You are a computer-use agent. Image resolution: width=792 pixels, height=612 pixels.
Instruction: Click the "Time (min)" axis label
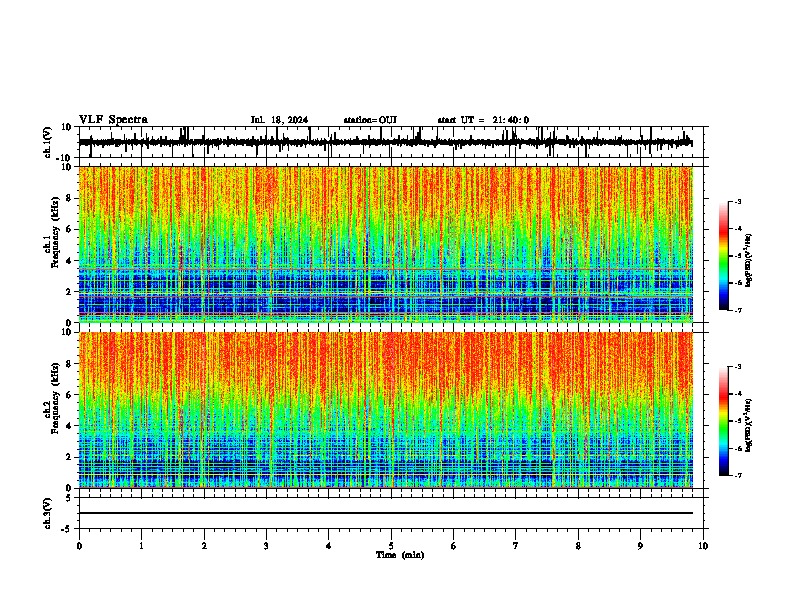pyautogui.click(x=400, y=555)
